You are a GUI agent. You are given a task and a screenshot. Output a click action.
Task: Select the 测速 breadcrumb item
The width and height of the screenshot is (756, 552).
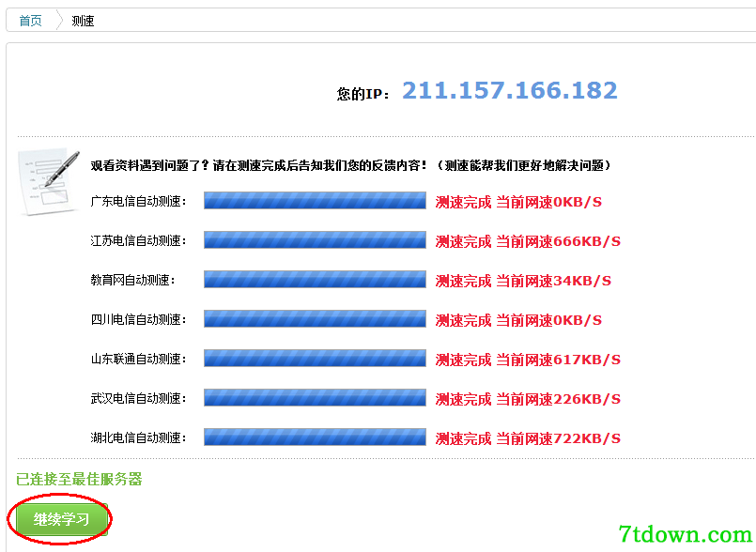pyautogui.click(x=83, y=21)
